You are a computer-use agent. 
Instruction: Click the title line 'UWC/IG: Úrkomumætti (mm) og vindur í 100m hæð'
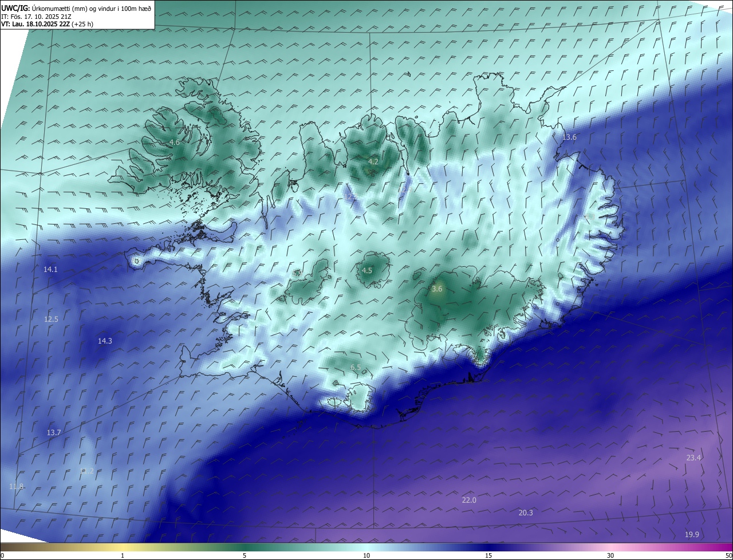(x=77, y=8)
